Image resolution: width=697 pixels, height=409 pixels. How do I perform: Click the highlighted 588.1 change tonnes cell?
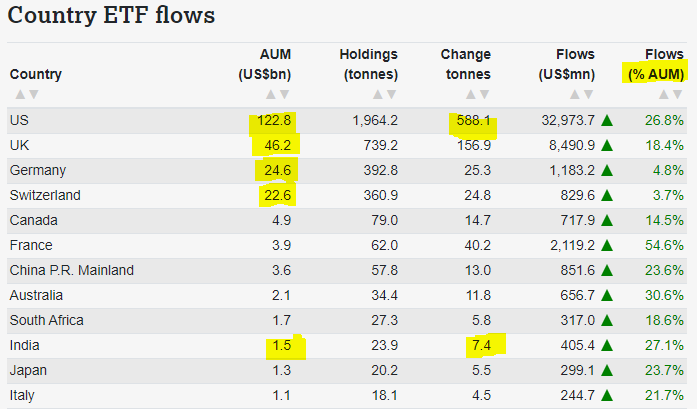click(x=473, y=120)
